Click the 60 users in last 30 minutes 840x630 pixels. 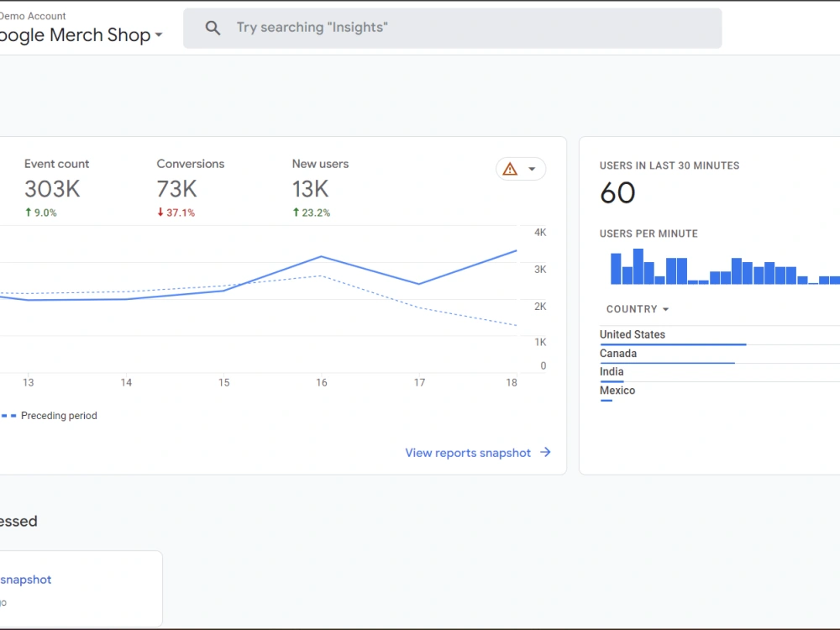617,193
